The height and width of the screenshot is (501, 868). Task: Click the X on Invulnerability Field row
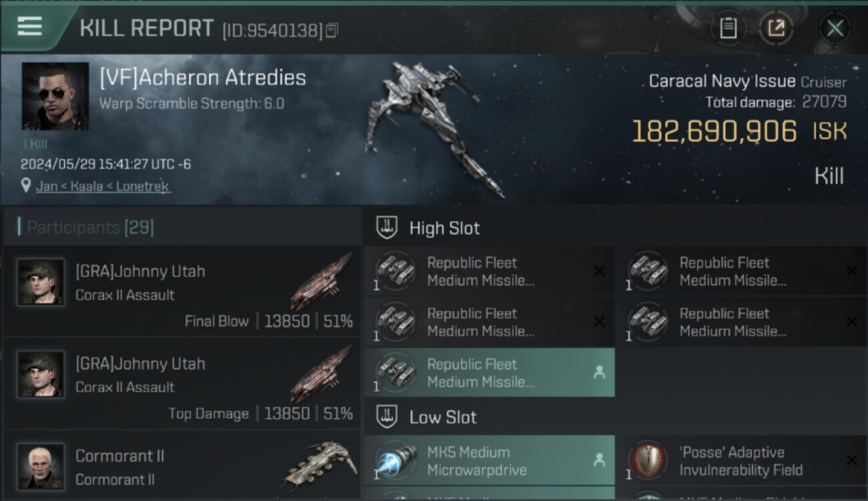851,460
